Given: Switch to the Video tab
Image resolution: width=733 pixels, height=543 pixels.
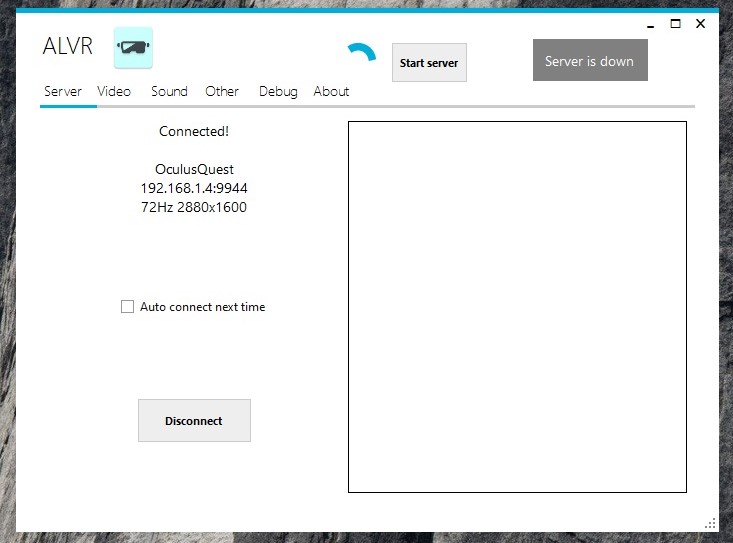Looking at the screenshot, I should tap(114, 91).
